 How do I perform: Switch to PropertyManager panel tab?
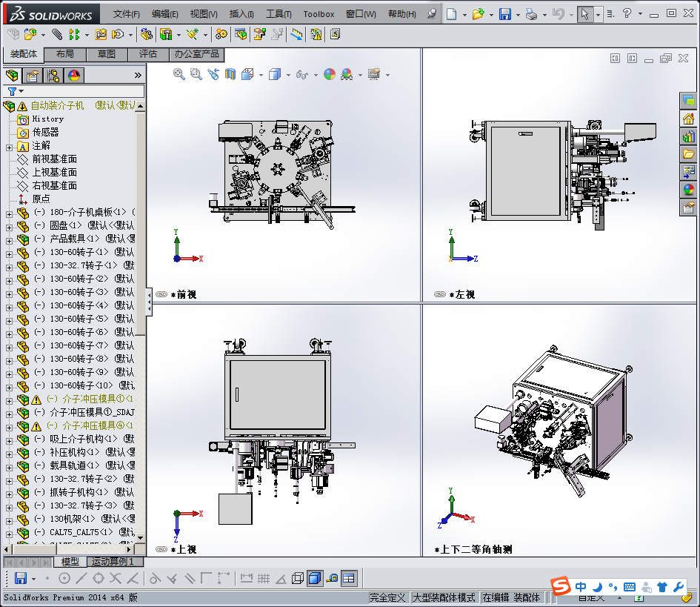tap(32, 76)
